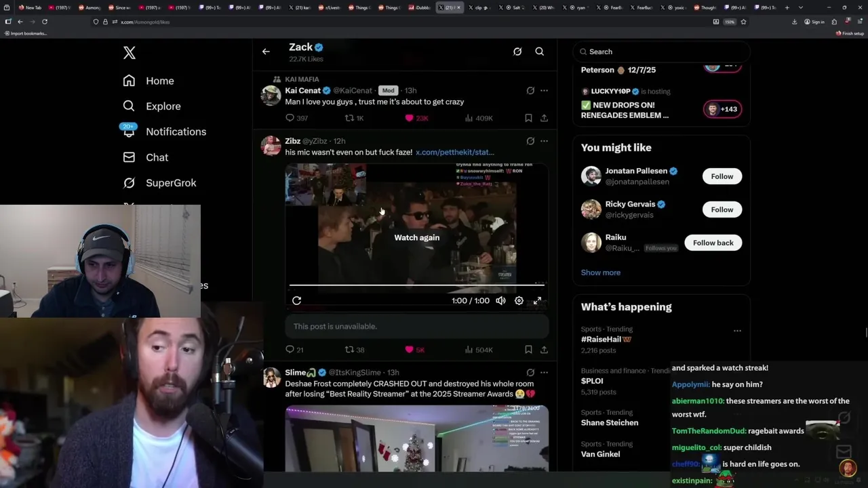
Task: Click the browser back button
Action: (20, 22)
